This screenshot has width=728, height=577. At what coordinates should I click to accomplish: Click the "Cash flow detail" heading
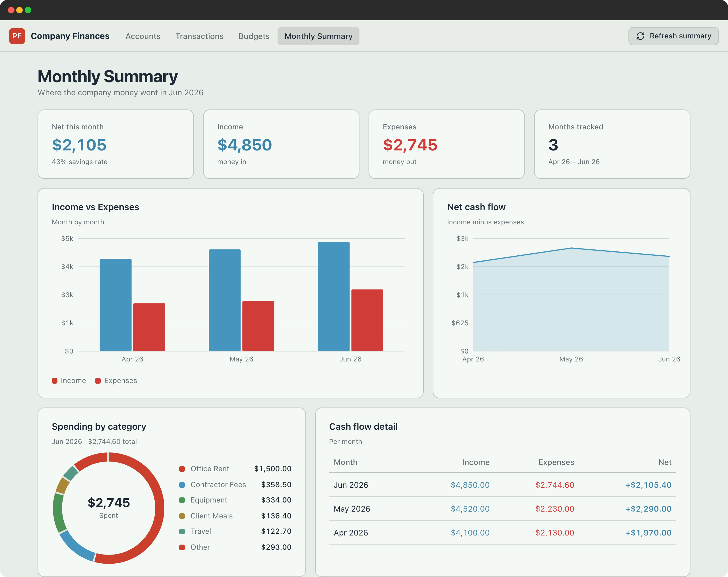tap(363, 427)
